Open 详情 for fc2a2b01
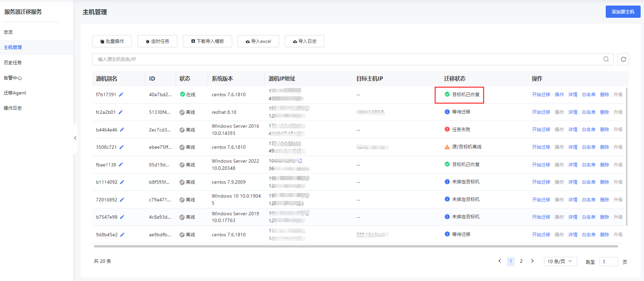This screenshot has width=644, height=281. pos(573,112)
